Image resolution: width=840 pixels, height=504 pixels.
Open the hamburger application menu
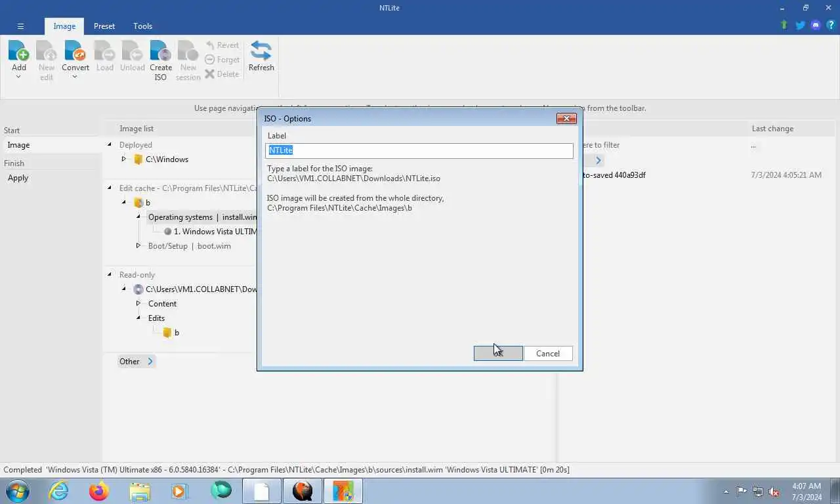point(20,26)
